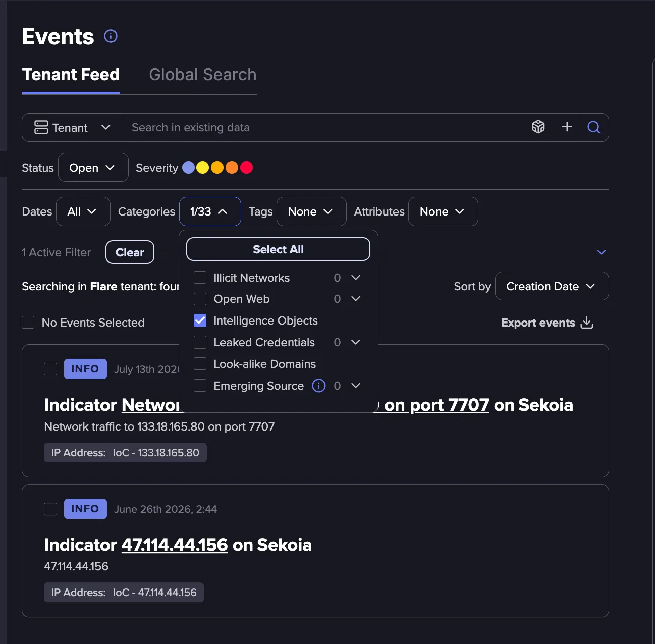Viewport: 655px width, 644px height.
Task: Click the plus icon in search bar
Action: [x=567, y=127]
